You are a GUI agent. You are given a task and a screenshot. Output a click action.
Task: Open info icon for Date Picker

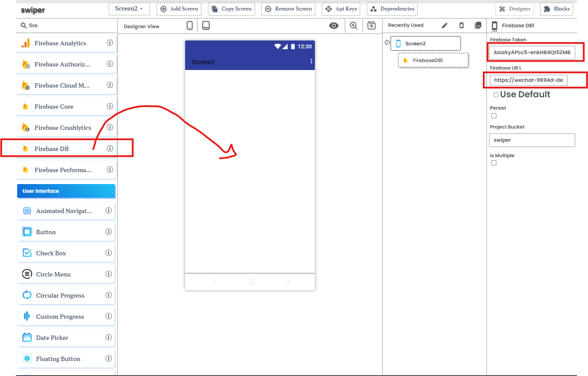(x=109, y=338)
